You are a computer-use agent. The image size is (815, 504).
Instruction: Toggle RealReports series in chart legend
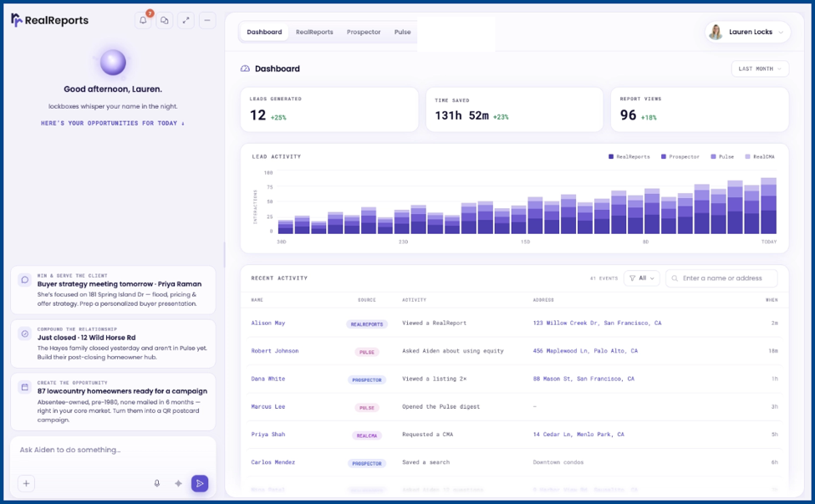[629, 156]
